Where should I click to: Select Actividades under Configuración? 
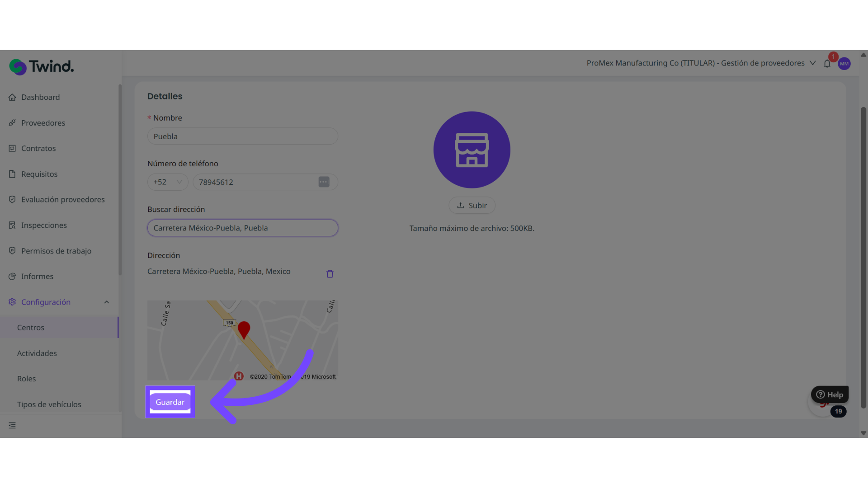(x=37, y=353)
